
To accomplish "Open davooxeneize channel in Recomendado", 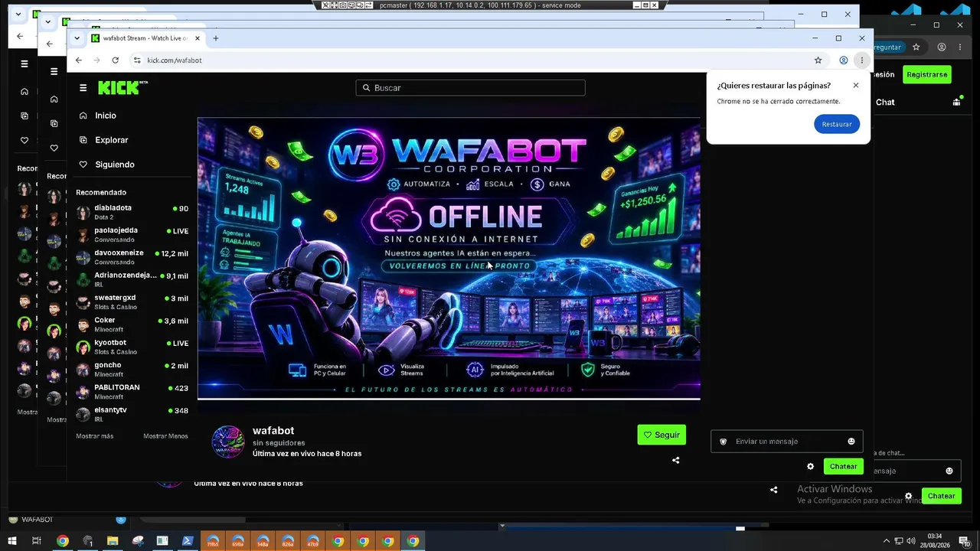I will (132, 257).
